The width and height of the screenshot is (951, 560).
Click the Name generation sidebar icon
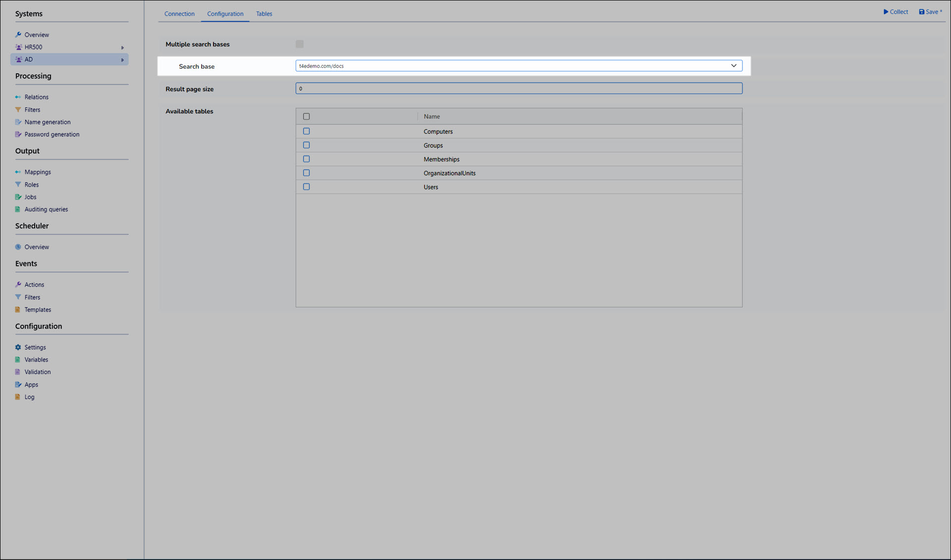point(18,122)
